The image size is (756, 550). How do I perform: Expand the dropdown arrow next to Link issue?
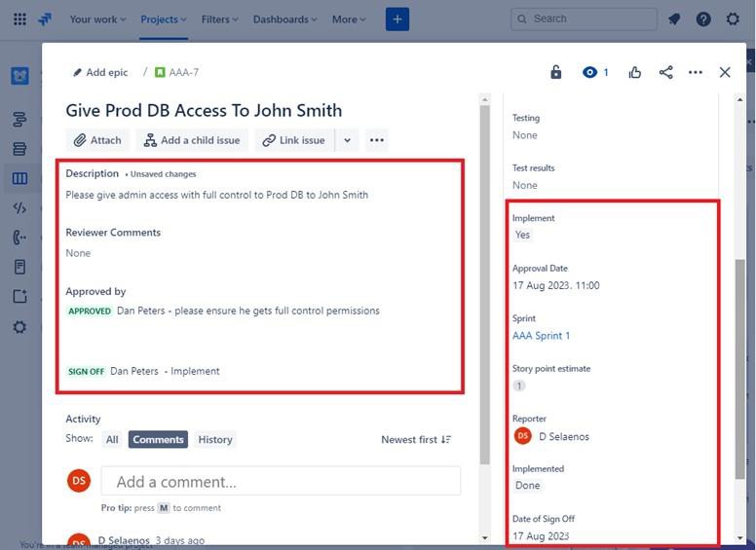[347, 140]
